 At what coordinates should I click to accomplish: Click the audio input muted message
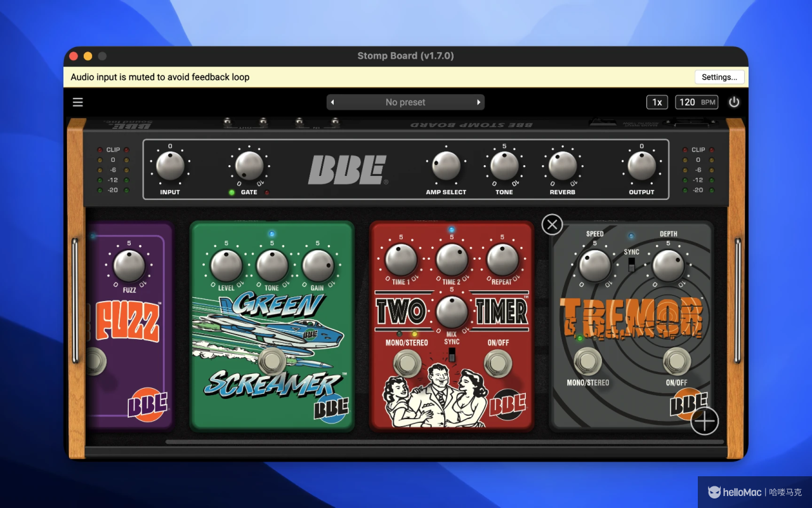click(x=160, y=77)
